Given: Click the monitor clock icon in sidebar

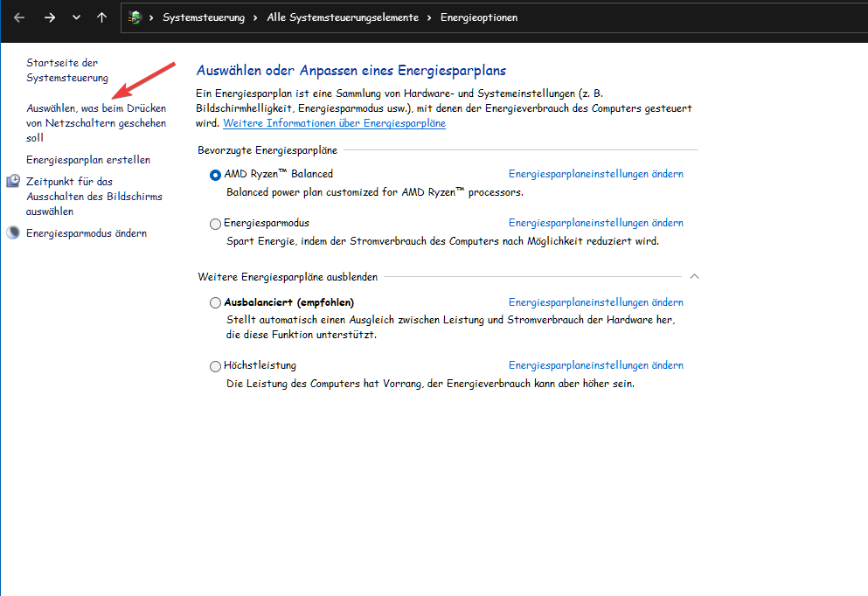Looking at the screenshot, I should click(x=13, y=181).
